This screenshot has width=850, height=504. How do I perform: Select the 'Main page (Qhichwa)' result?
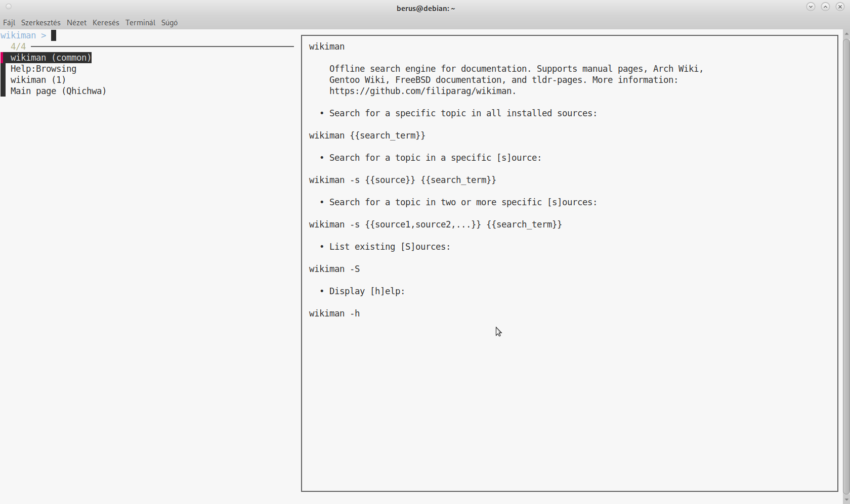59,91
